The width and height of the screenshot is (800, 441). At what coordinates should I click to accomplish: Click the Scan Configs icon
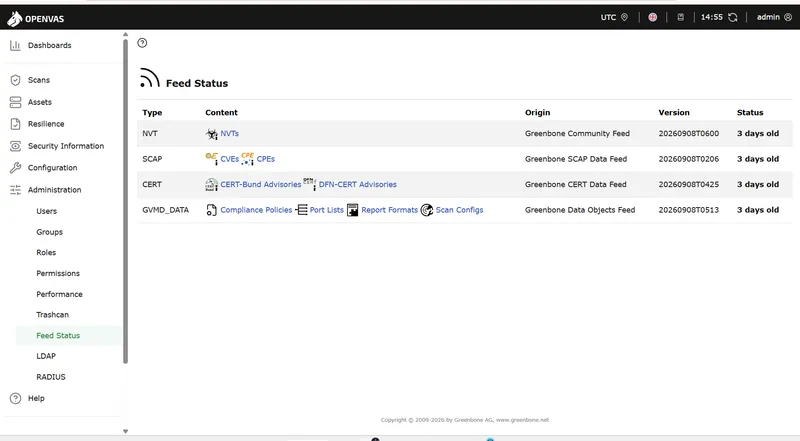[x=427, y=210]
